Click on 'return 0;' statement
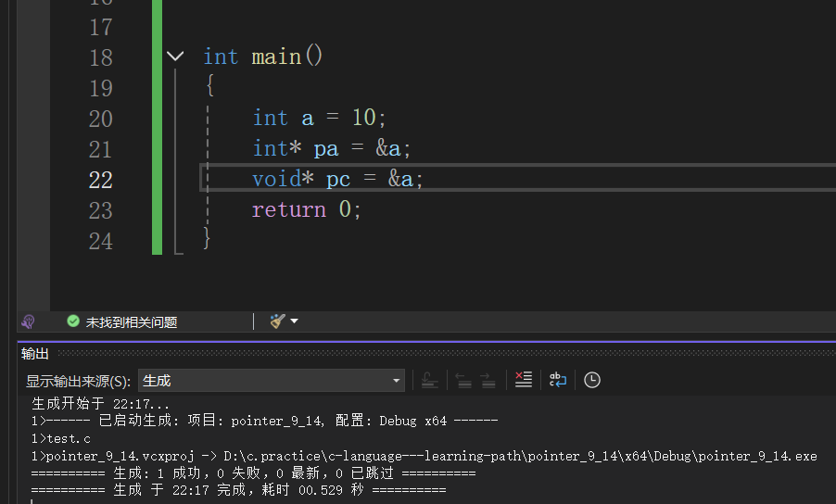 pos(307,209)
